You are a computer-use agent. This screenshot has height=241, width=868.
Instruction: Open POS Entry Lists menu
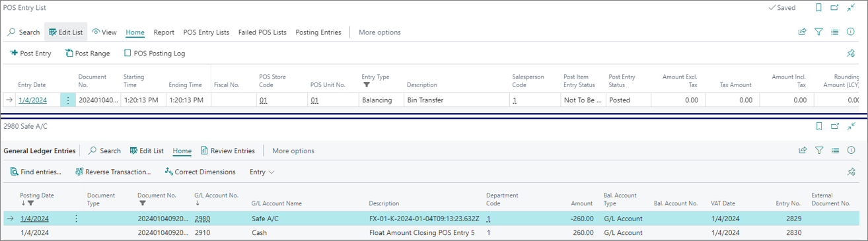click(206, 32)
